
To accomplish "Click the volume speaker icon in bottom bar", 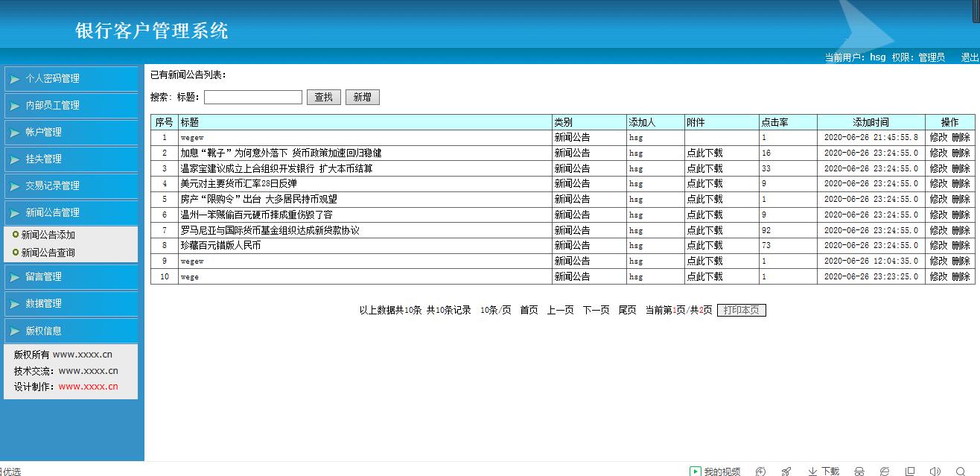I will click(x=935, y=471).
